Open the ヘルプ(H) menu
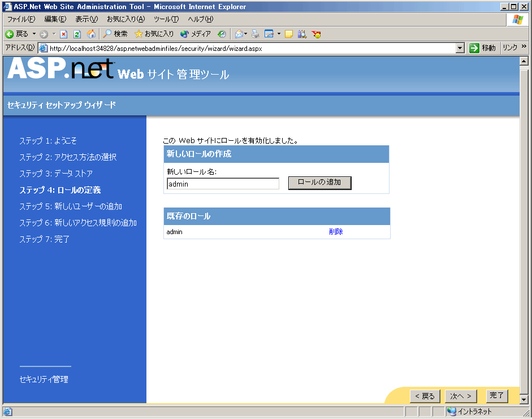The height and width of the screenshot is (419, 532). tap(201, 19)
